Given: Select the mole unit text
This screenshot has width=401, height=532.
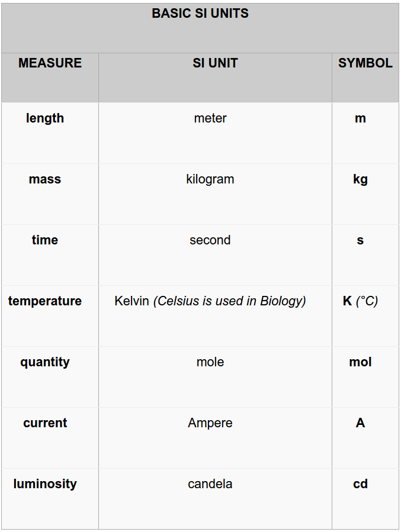Looking at the screenshot, I should pyautogui.click(x=210, y=362).
